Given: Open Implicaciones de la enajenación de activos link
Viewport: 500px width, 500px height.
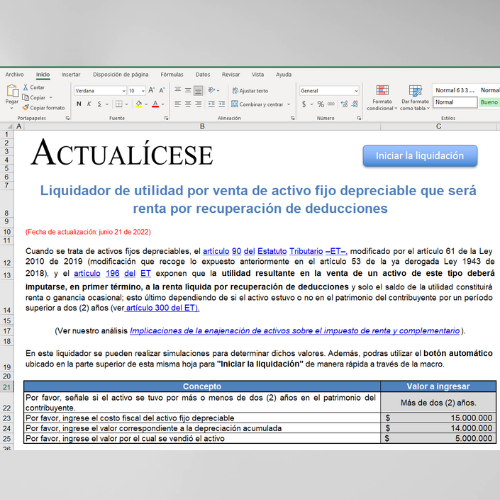Looking at the screenshot, I should click(295, 331).
